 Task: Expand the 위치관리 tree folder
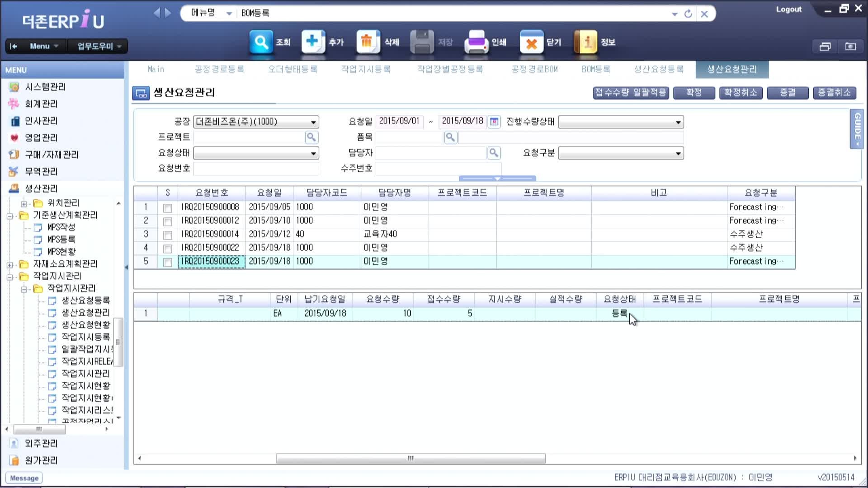[24, 204]
